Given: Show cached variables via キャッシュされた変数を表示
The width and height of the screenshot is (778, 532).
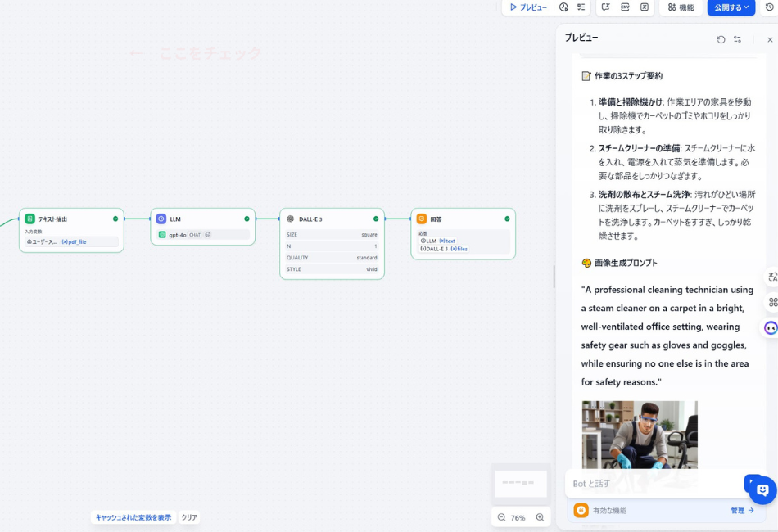Looking at the screenshot, I should (x=133, y=517).
